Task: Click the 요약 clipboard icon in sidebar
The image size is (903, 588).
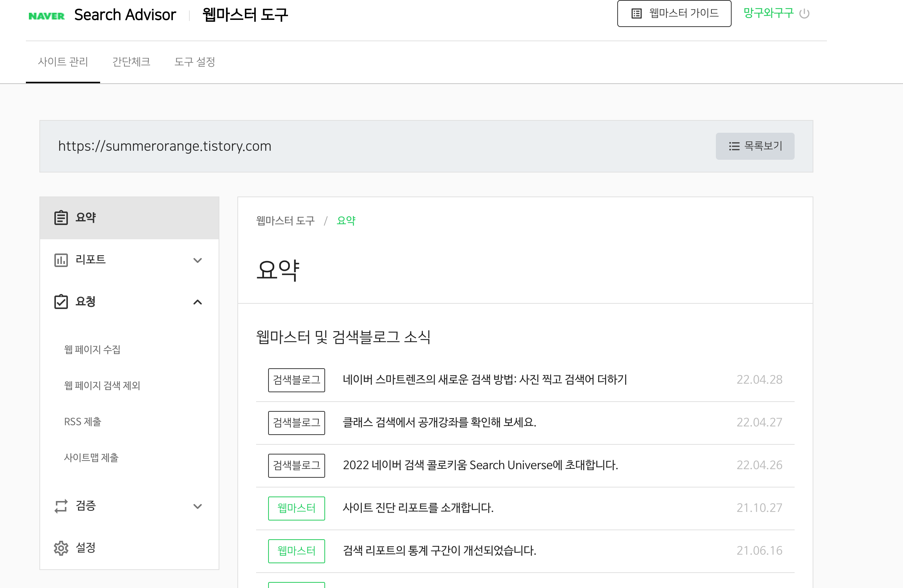Action: click(x=61, y=218)
